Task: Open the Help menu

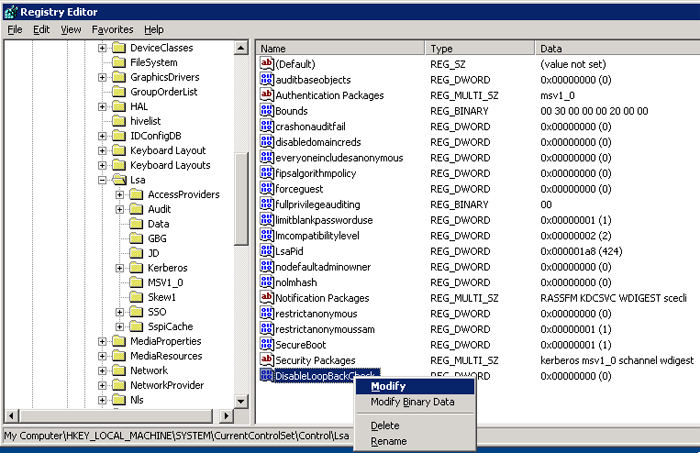Action: click(154, 29)
